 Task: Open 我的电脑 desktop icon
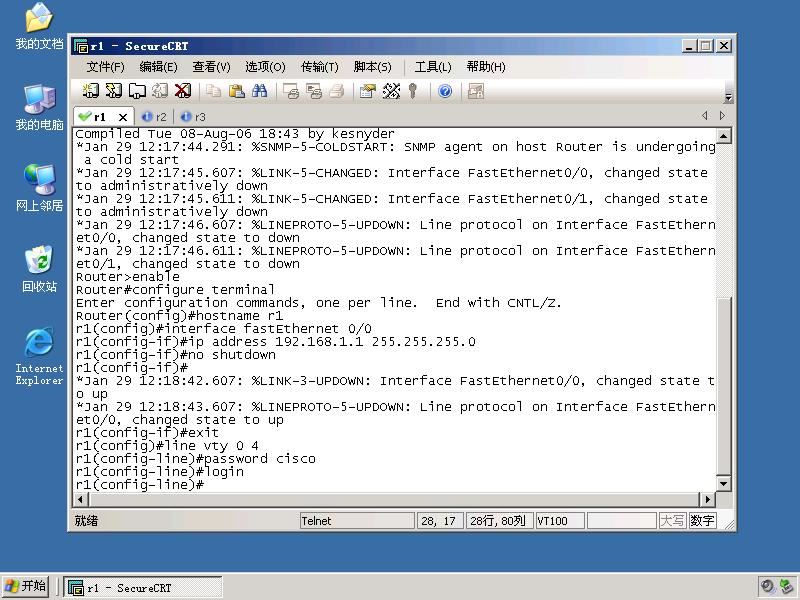click(x=39, y=107)
